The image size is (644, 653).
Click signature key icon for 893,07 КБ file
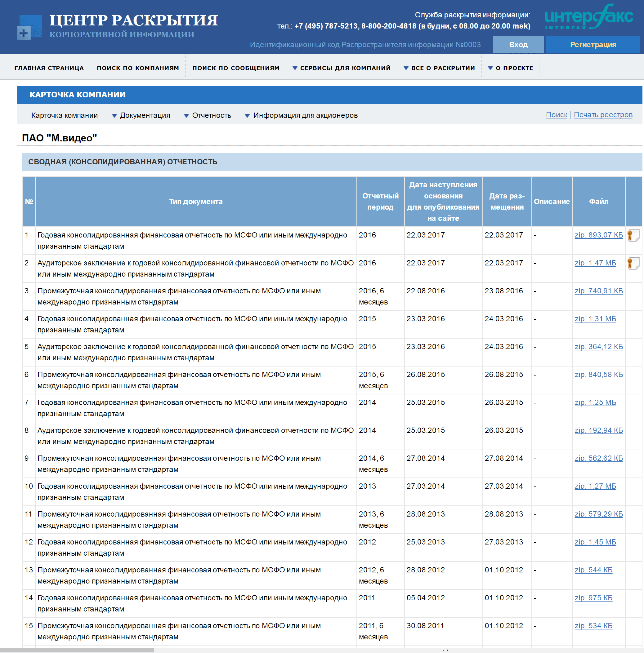pyautogui.click(x=633, y=236)
